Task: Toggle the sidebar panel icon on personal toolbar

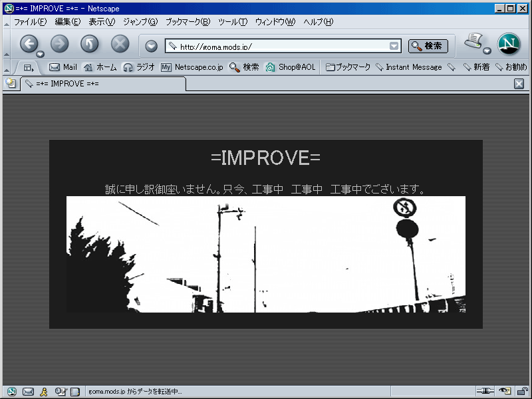Action: 29,68
